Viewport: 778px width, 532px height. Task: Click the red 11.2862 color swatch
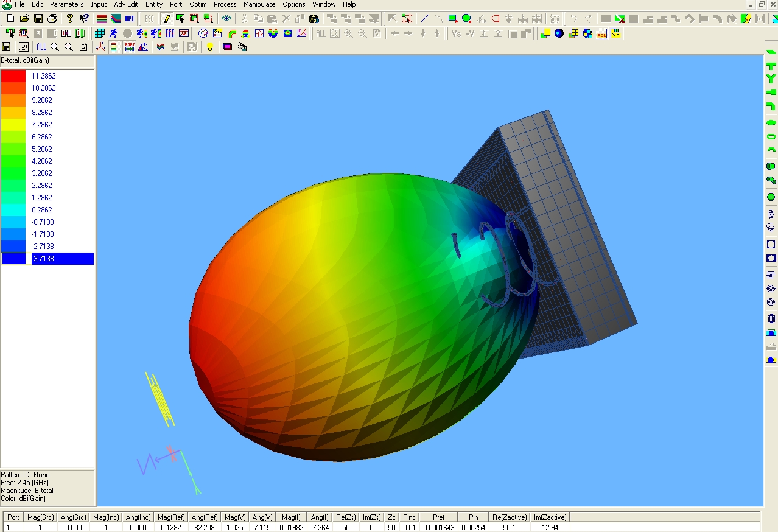point(13,76)
